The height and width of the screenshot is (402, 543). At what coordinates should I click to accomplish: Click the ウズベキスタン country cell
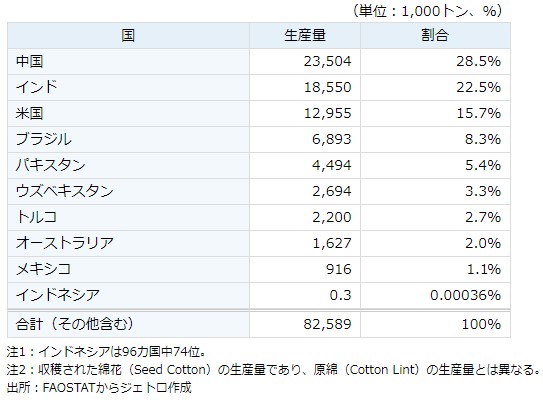pos(128,191)
